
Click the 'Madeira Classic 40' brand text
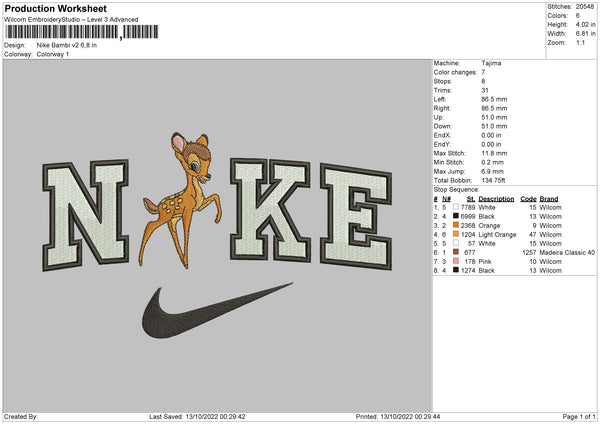pos(567,252)
